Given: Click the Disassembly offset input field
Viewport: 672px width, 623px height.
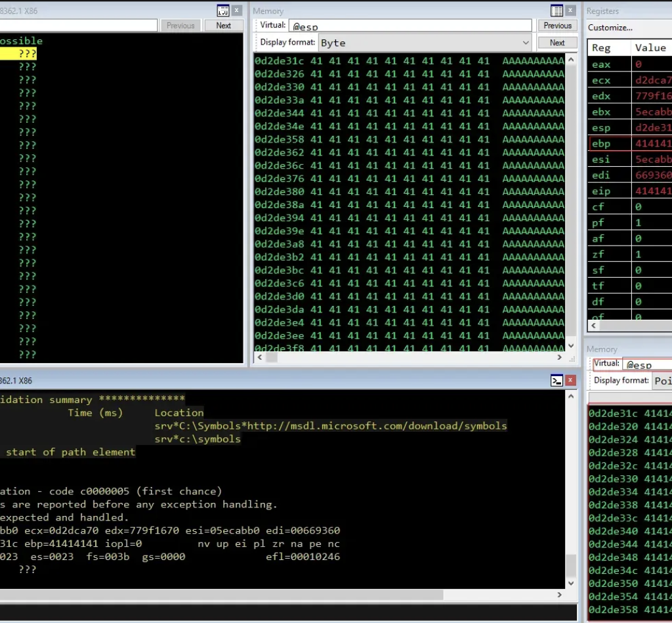Looking at the screenshot, I should point(79,26).
